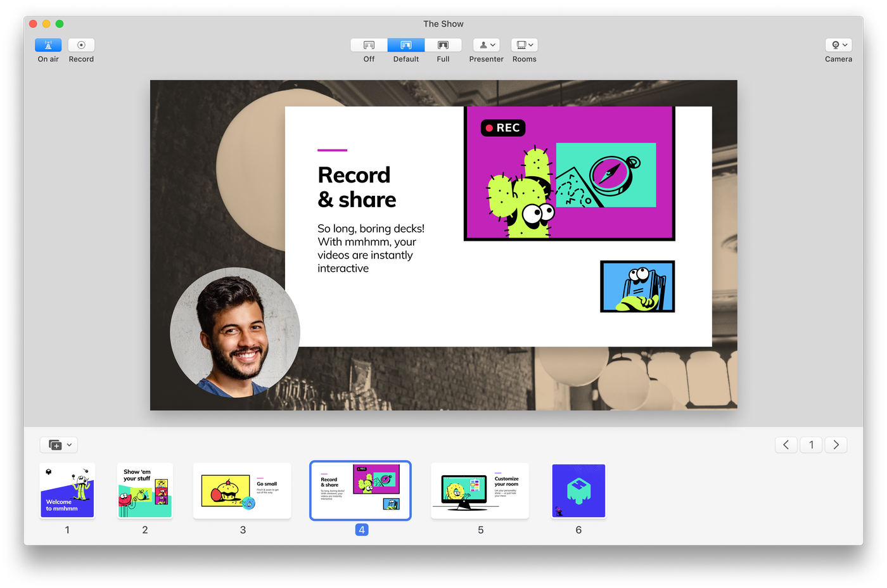
Task: Choose the Go small slide thumbnail
Action: point(242,490)
